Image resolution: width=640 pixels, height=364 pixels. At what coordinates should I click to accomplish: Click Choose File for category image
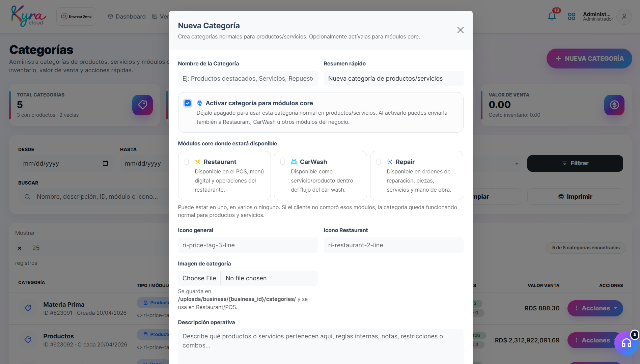199,278
